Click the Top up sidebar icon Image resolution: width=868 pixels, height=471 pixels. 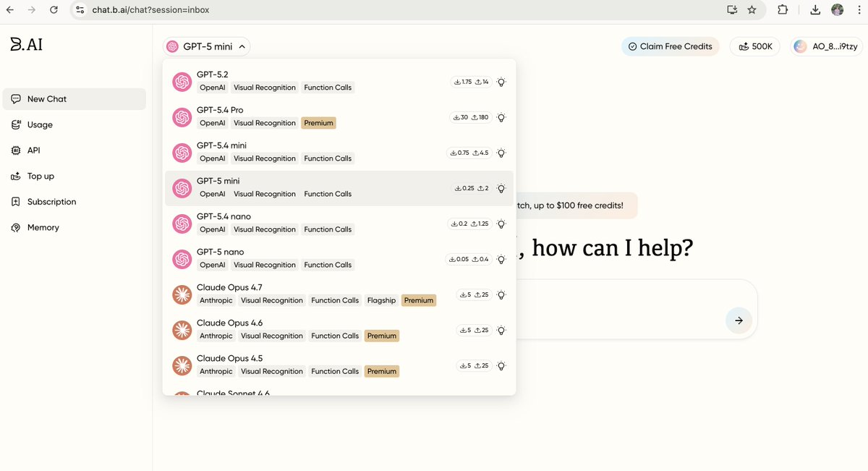16,176
